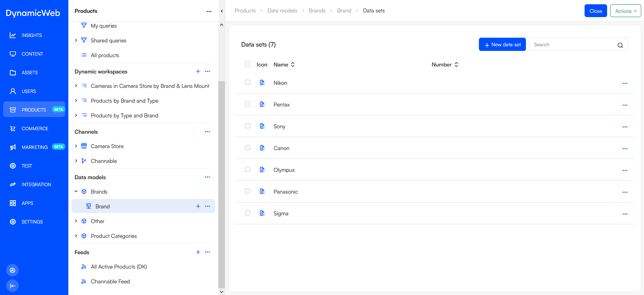Create a New data-set
The height and width of the screenshot is (295, 644).
pyautogui.click(x=502, y=45)
